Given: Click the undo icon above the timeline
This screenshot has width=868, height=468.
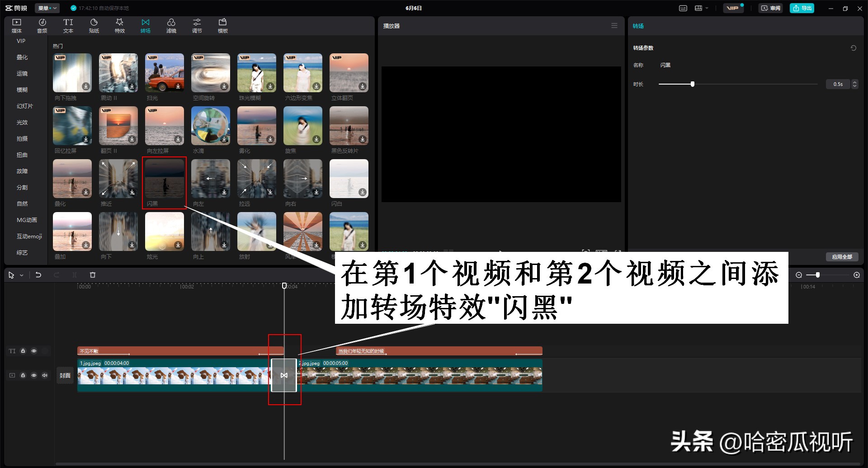Looking at the screenshot, I should coord(38,274).
